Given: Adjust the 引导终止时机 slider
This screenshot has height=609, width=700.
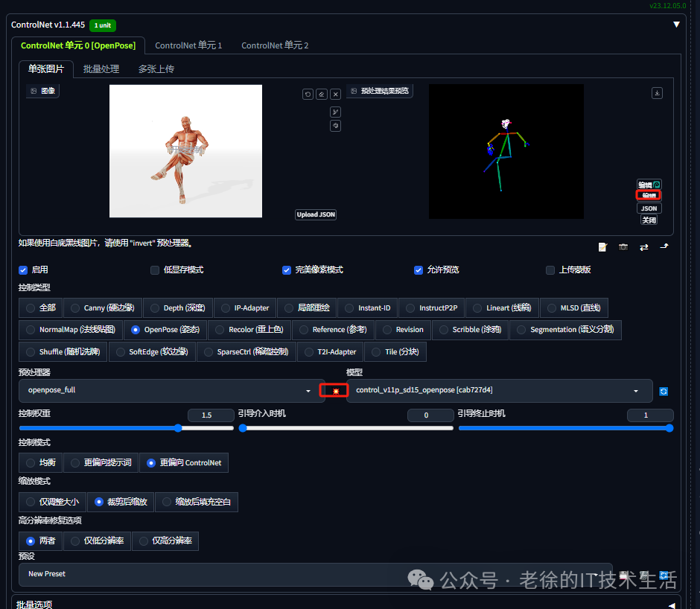Looking at the screenshot, I should (566, 428).
